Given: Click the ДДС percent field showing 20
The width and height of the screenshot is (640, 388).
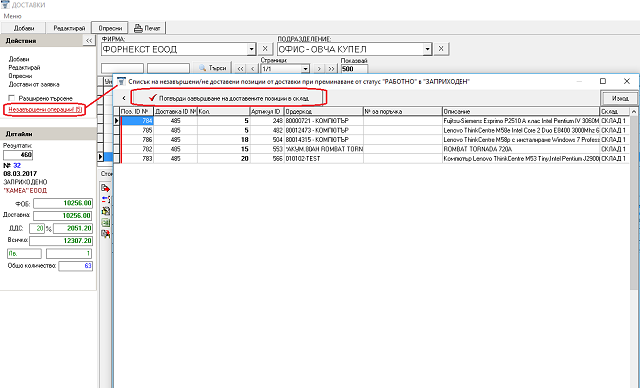Looking at the screenshot, I should pos(37,228).
